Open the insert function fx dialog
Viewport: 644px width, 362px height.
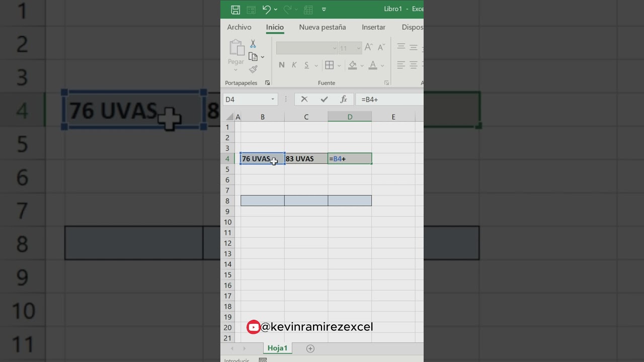click(x=344, y=100)
